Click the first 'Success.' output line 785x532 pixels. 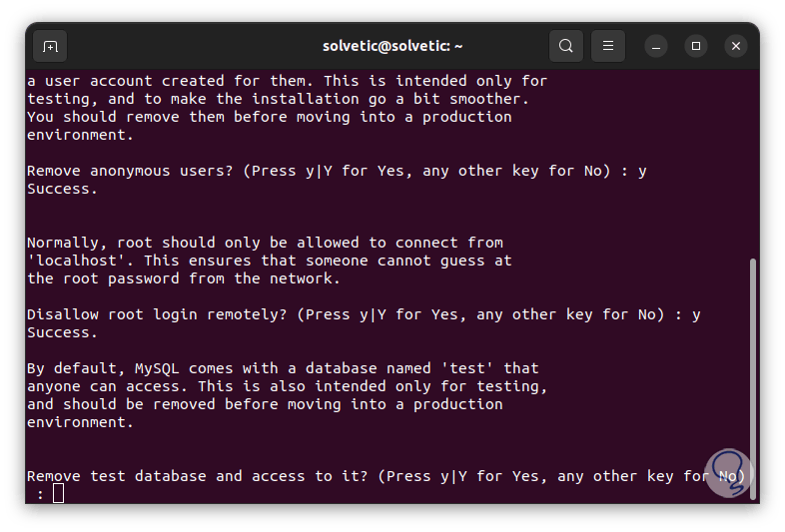click(x=62, y=189)
